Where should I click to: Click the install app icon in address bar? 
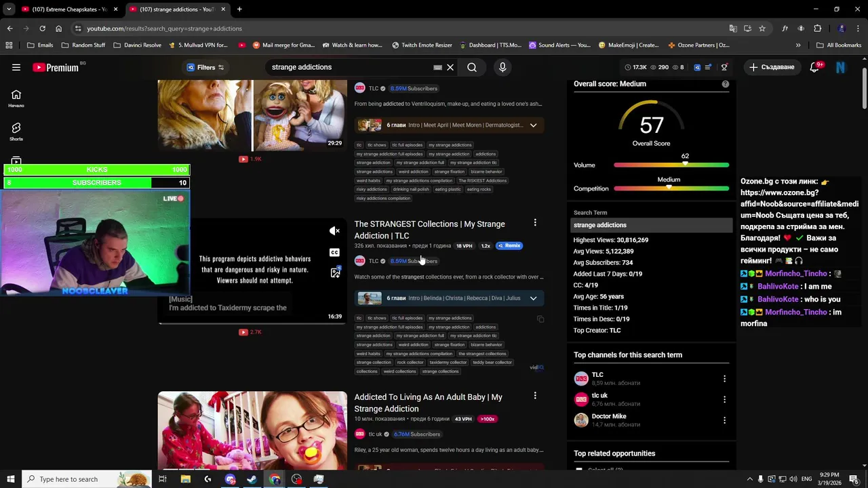point(747,28)
